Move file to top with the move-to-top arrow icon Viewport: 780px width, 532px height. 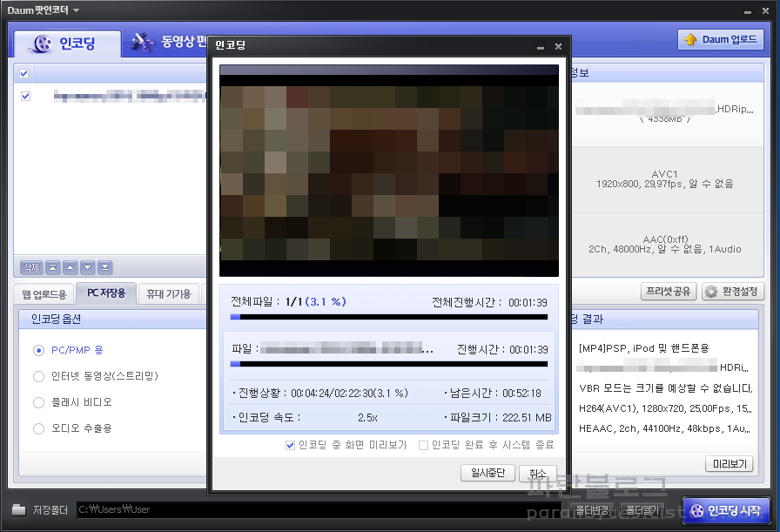click(x=53, y=267)
